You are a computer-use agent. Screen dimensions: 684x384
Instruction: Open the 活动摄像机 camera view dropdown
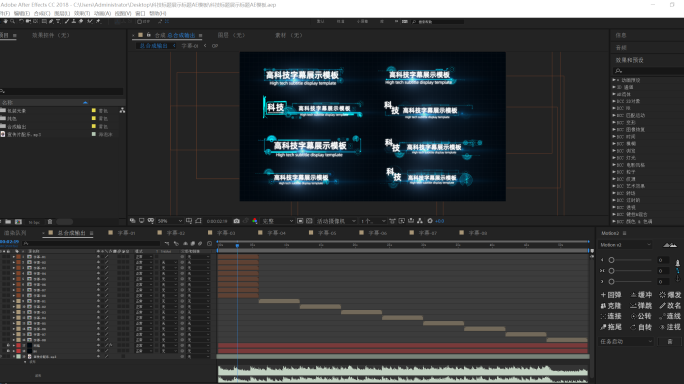click(x=336, y=221)
